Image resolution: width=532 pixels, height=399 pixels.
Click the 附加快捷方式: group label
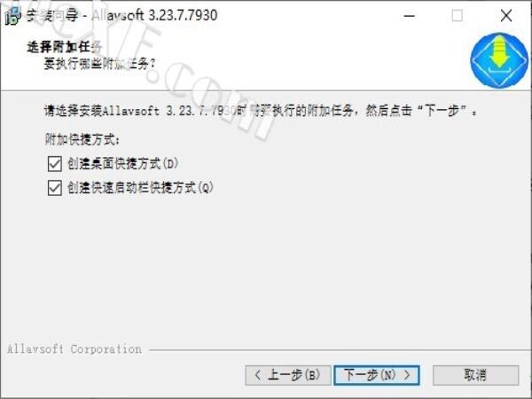(82, 139)
